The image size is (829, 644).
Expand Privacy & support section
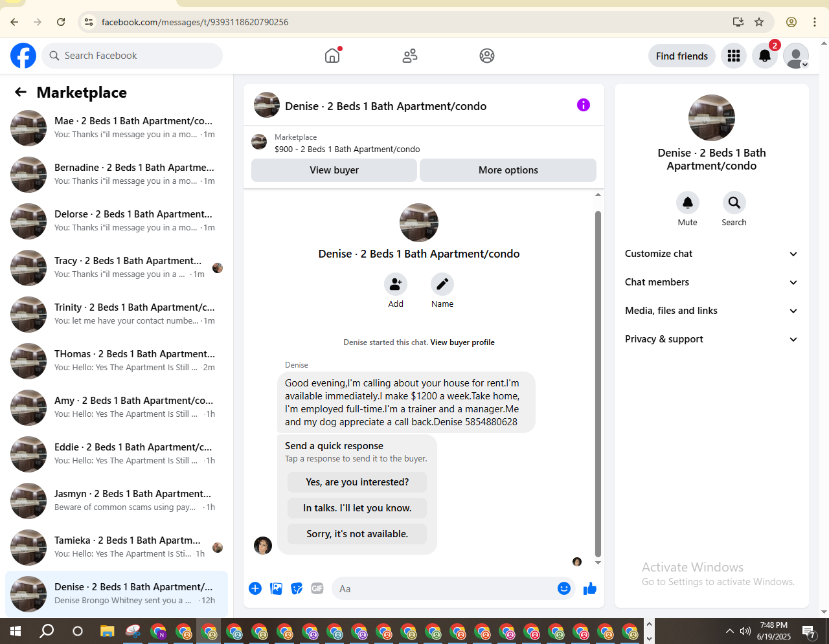(x=711, y=339)
